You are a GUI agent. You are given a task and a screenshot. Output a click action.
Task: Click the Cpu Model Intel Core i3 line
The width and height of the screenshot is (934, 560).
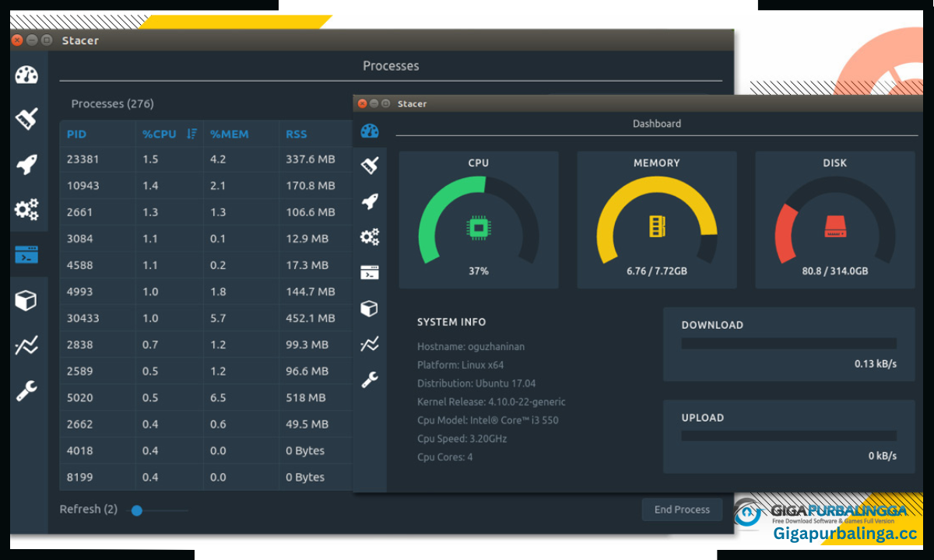[x=487, y=420]
